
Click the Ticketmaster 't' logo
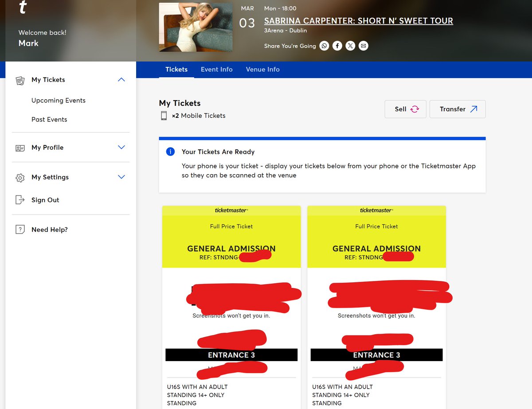click(x=23, y=8)
